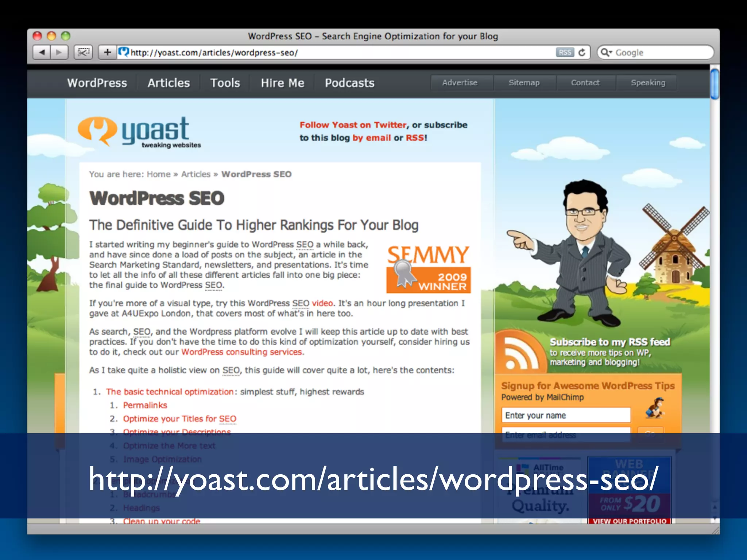Subscribe by email link
This screenshot has height=560, width=747.
coord(371,138)
